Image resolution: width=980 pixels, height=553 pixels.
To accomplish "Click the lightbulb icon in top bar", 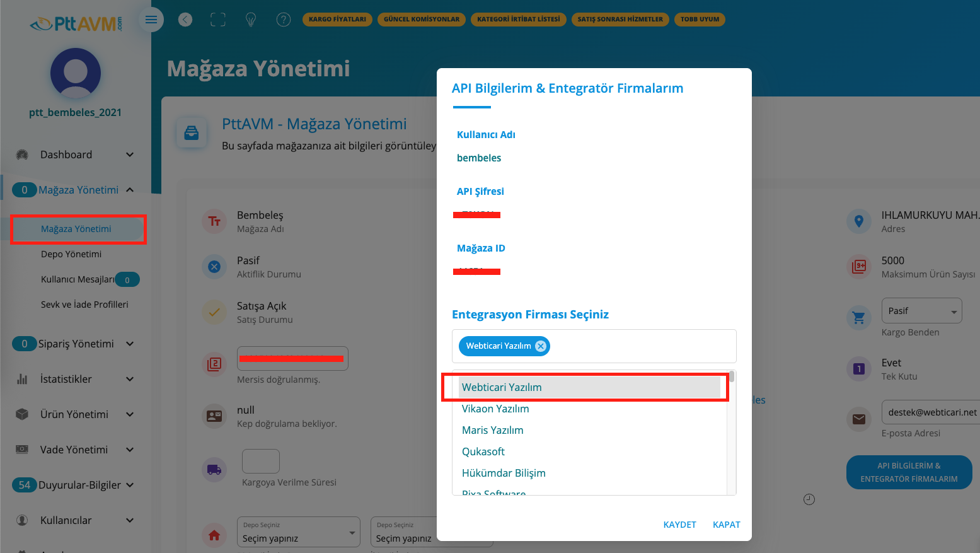I will point(251,20).
